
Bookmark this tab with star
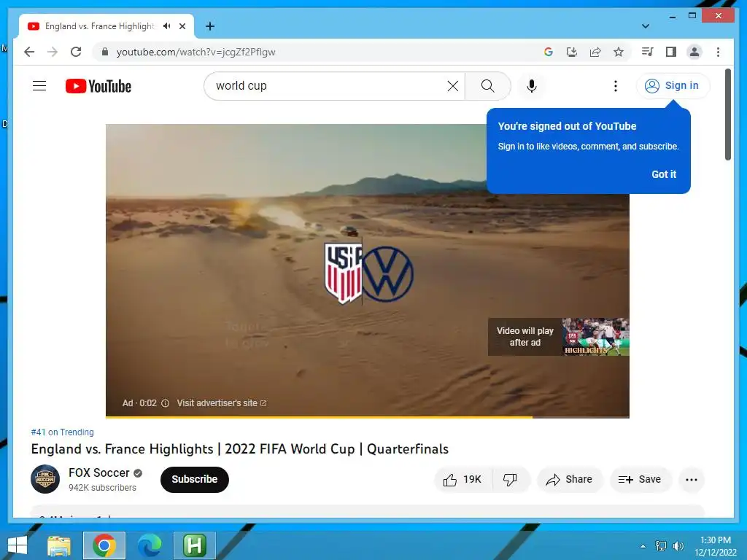[619, 52]
